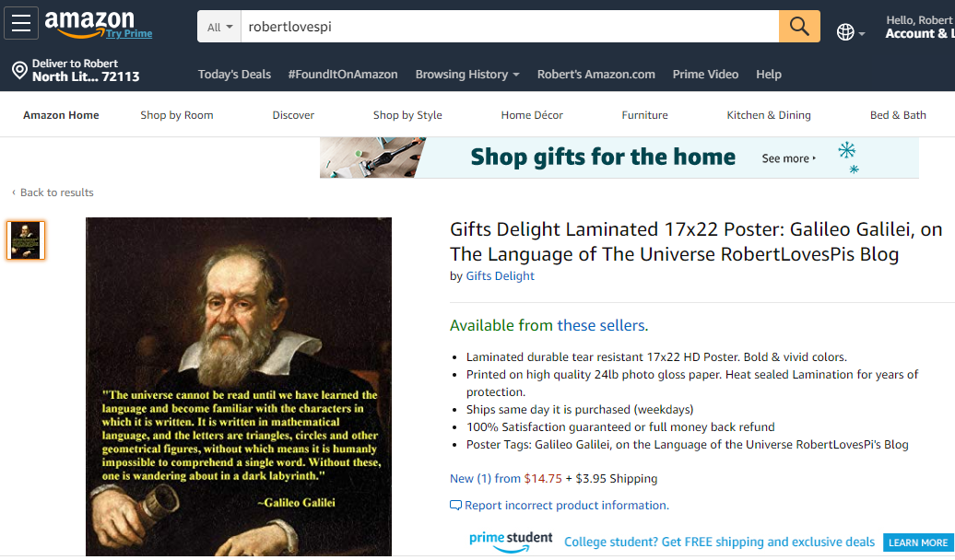This screenshot has height=560, width=955.
Task: Expand the All search category dropdown
Action: click(x=219, y=27)
